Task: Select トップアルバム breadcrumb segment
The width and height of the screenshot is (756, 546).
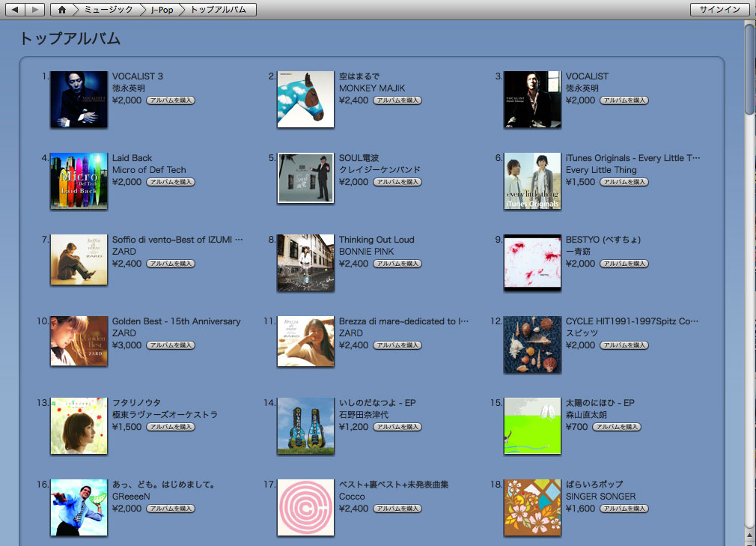Action: (x=219, y=10)
